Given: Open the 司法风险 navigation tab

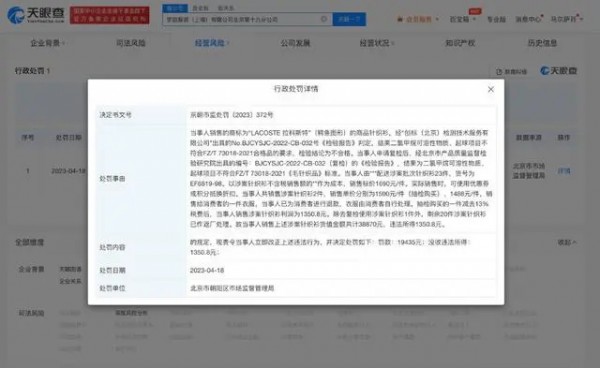Looking at the screenshot, I should tap(131, 43).
